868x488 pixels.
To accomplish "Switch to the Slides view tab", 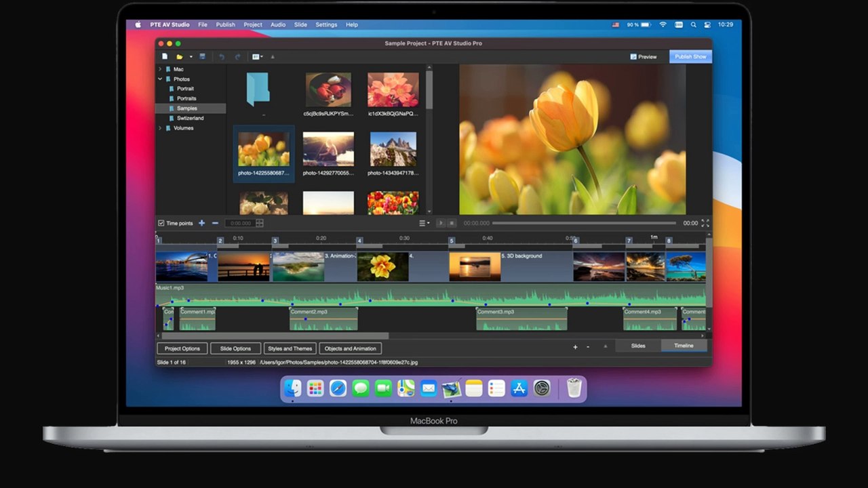I will click(638, 346).
